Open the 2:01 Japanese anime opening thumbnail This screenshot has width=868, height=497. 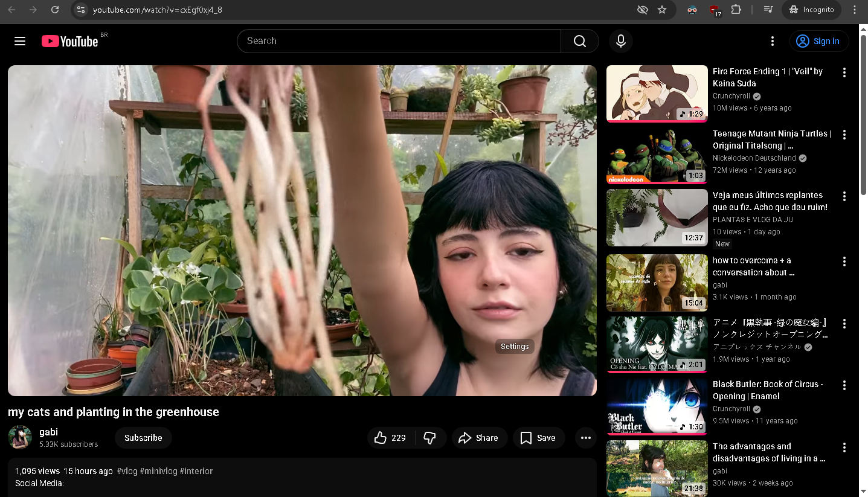click(x=657, y=345)
